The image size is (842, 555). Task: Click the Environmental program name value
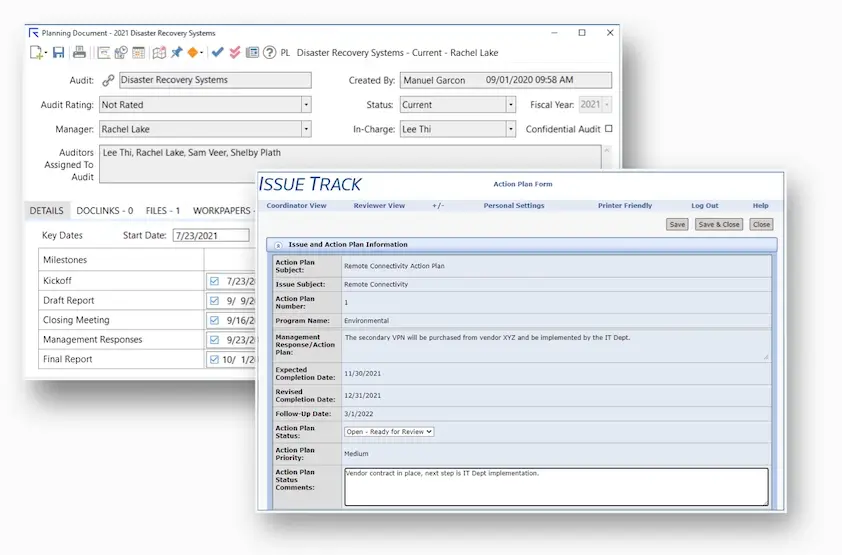point(366,320)
